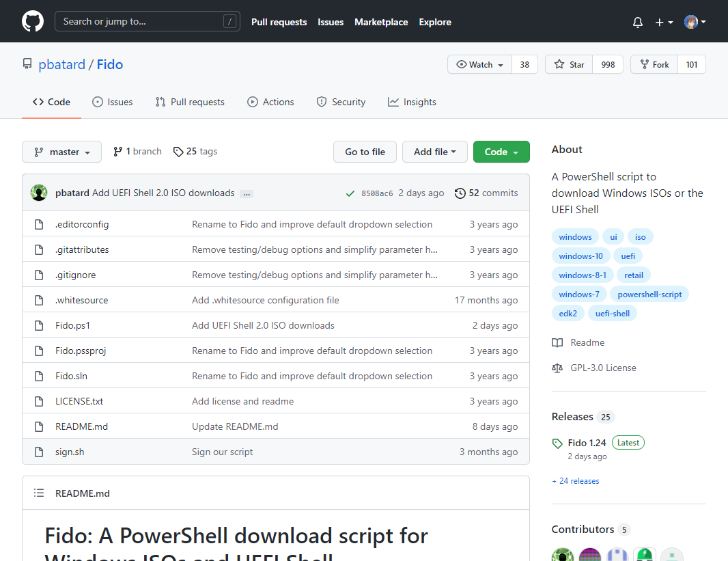
Task: Open the Update README.md commit message
Action: point(236,427)
